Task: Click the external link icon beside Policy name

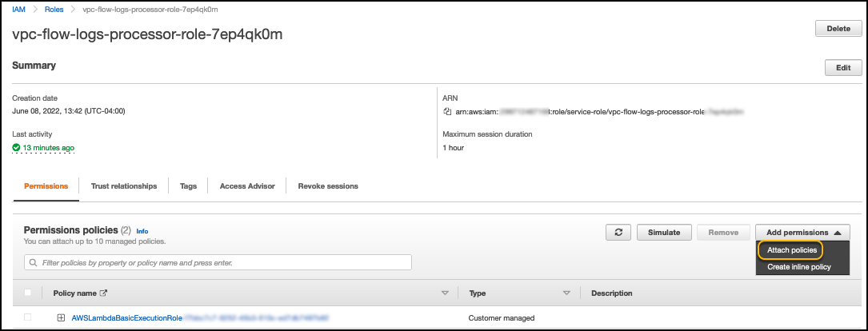Action: pyautogui.click(x=103, y=293)
